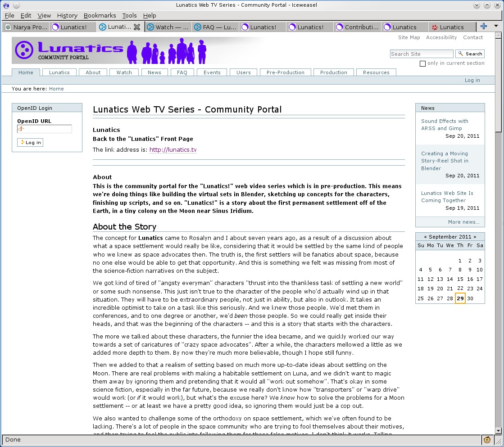This screenshot has width=504, height=447.
Task: Open the Events navigation tab
Action: (212, 72)
